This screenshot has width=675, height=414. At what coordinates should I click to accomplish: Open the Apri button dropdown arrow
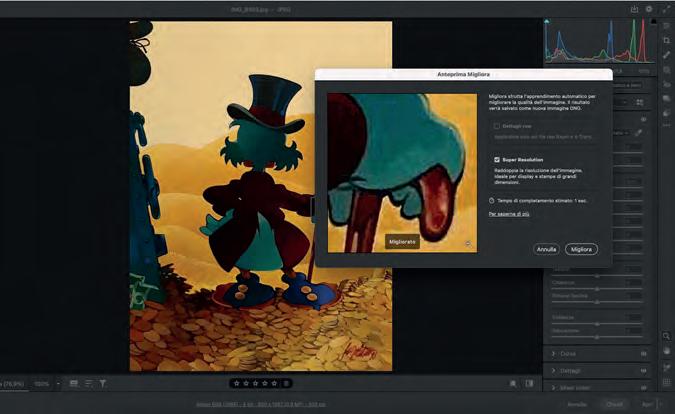[662, 405]
